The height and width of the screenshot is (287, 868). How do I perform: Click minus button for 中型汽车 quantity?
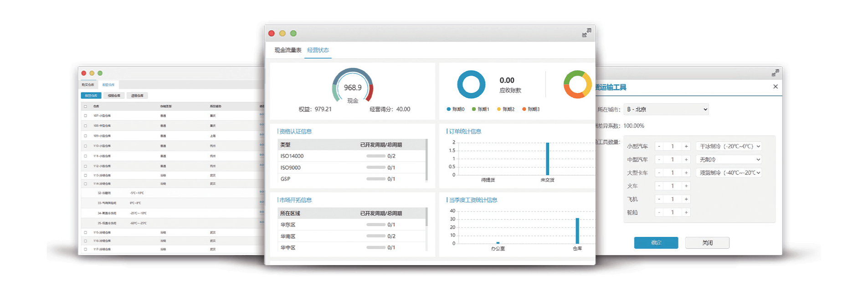659,160
